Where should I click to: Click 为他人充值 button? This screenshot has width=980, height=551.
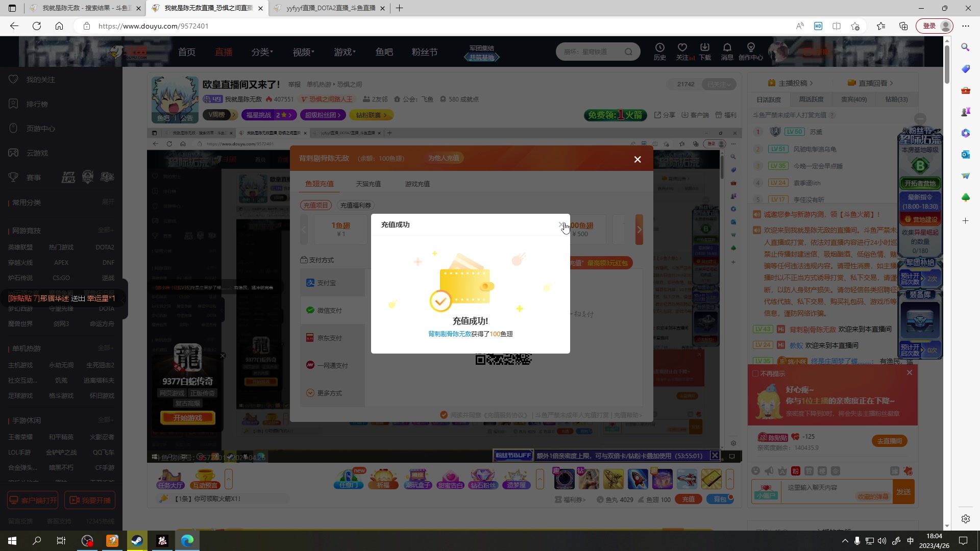coord(443,158)
